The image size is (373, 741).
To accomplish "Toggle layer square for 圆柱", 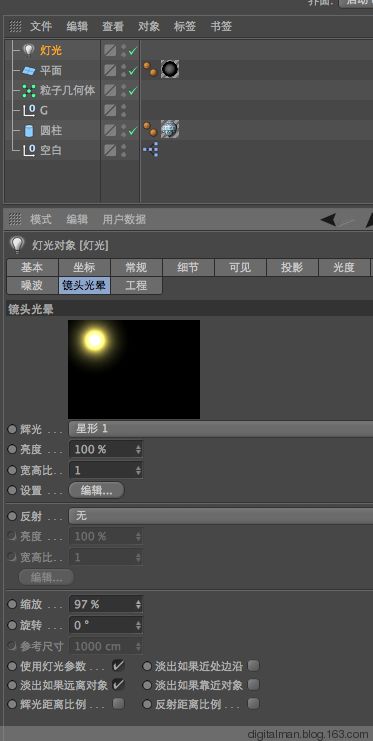I will click(110, 130).
